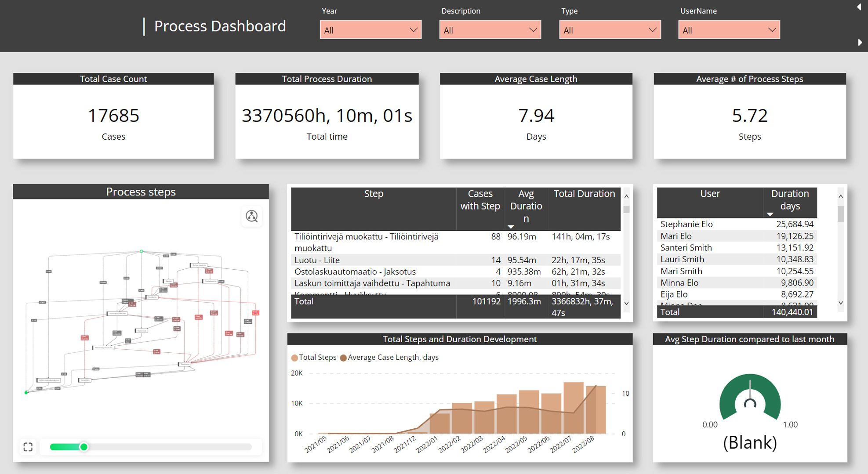The height and width of the screenshot is (474, 868).
Task: Select the Stephanie Elo user row
Action: pyautogui.click(x=686, y=224)
